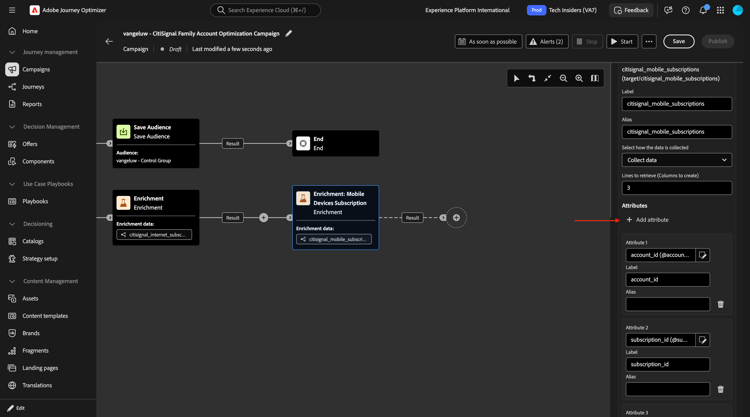750x417 pixels.
Task: Select the Save Audience activity node
Action: pos(156,143)
